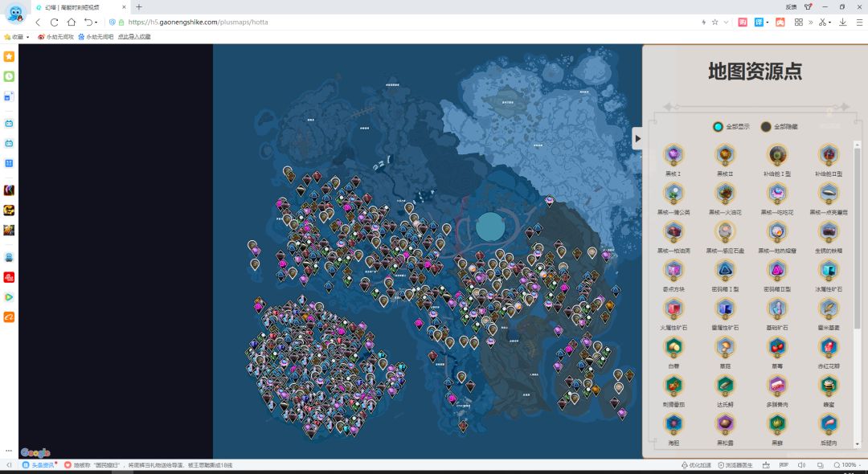Toggle the 冰属性矿石 ice ore icon

829,270
